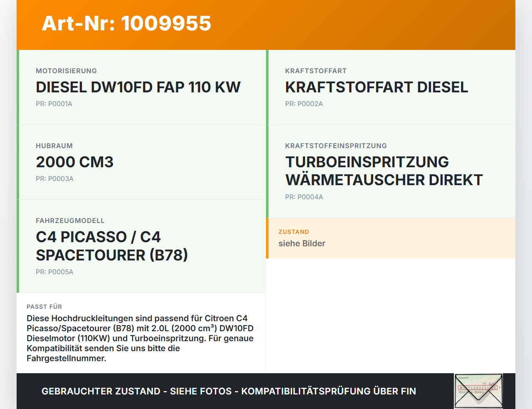Click the code PR: P0004A
The image size is (532, 409).
304,197
